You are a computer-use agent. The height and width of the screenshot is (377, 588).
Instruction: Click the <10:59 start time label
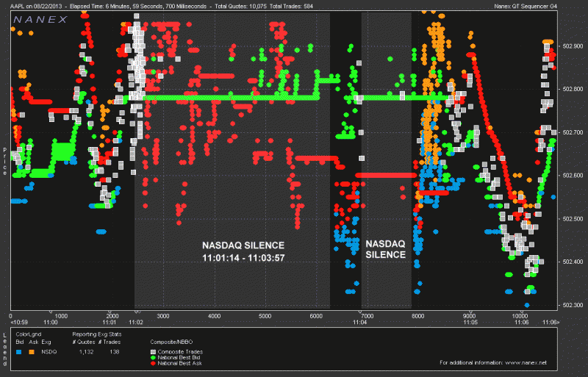pyautogui.click(x=20, y=323)
